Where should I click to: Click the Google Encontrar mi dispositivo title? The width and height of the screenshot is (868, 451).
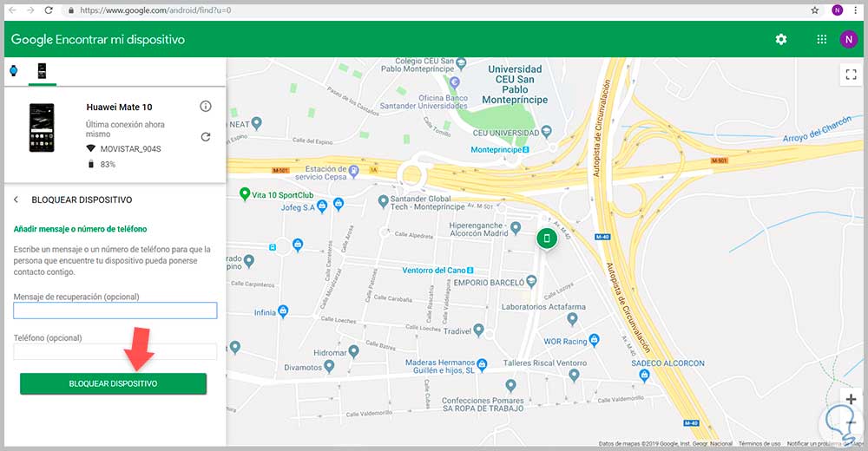98,39
